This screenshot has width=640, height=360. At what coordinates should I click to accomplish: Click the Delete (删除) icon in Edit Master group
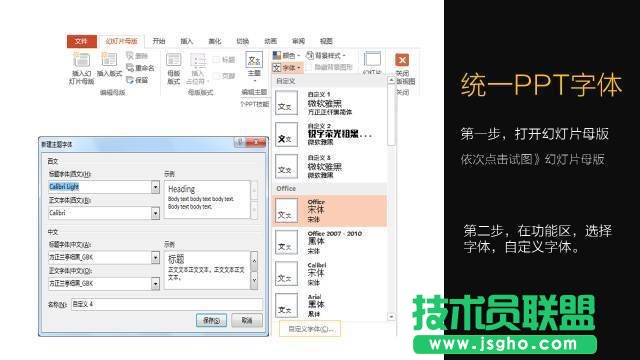130,56
